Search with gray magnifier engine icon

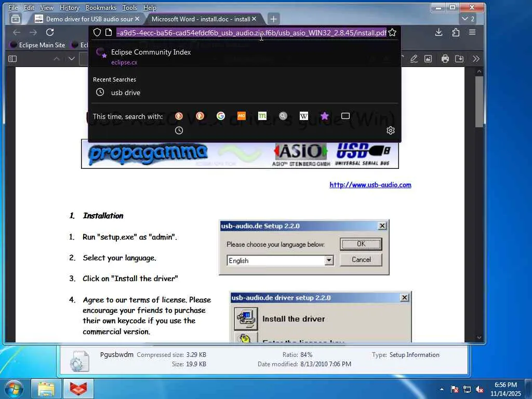(x=283, y=116)
